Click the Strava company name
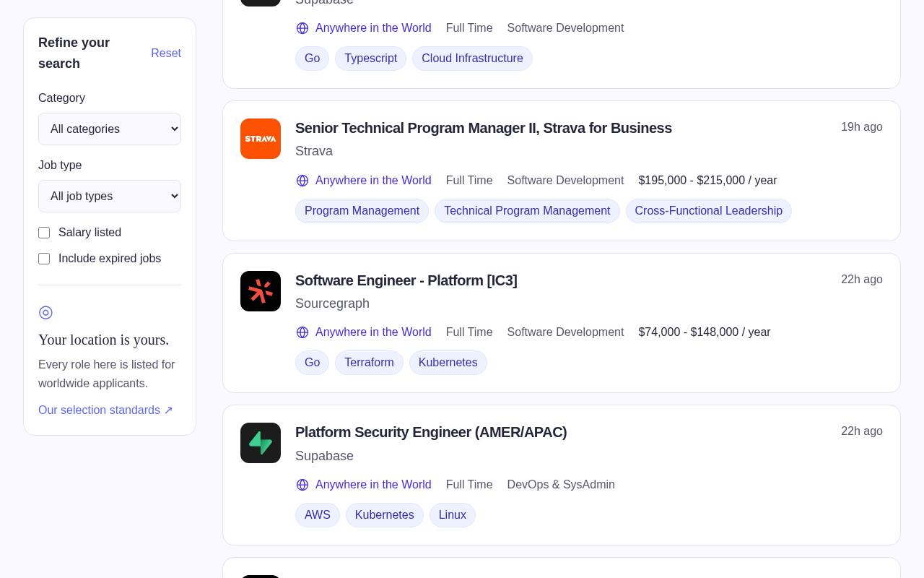Image resolution: width=924 pixels, height=578 pixels. pos(314,151)
